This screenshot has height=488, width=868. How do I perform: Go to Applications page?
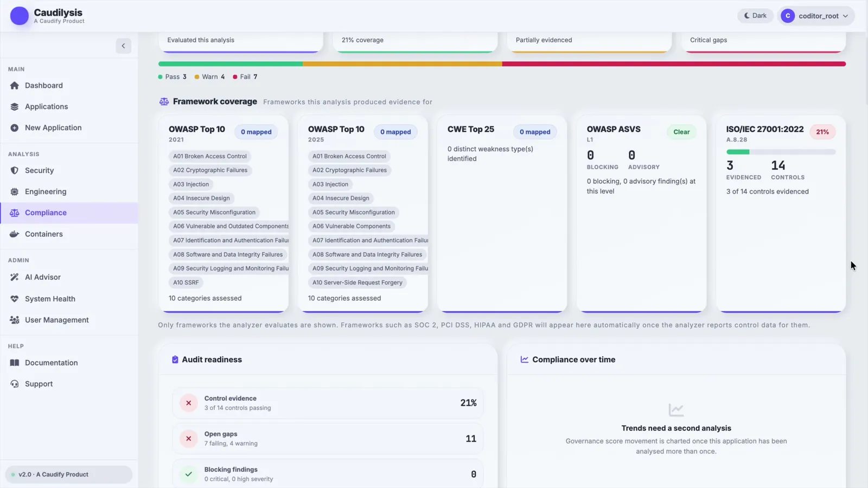[x=69, y=107]
